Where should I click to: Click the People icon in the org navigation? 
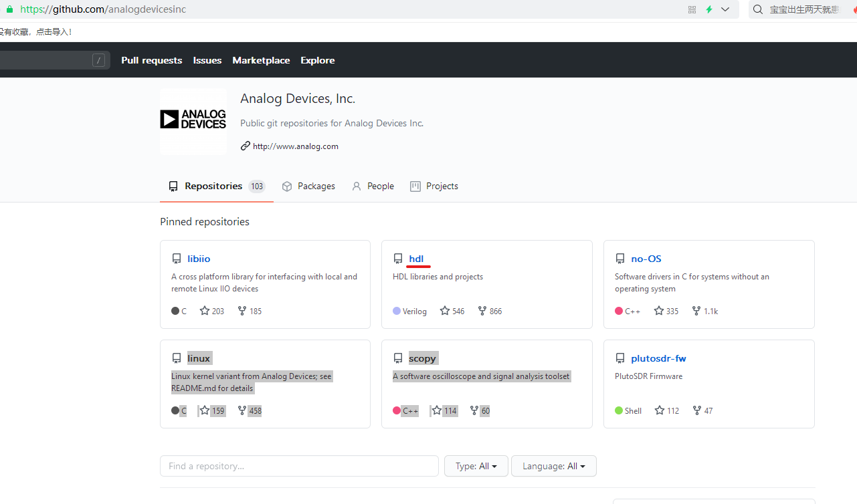(356, 186)
